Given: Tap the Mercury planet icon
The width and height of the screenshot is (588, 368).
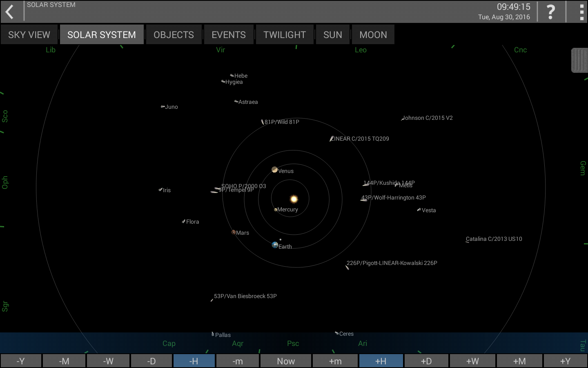Looking at the screenshot, I should point(276,209).
